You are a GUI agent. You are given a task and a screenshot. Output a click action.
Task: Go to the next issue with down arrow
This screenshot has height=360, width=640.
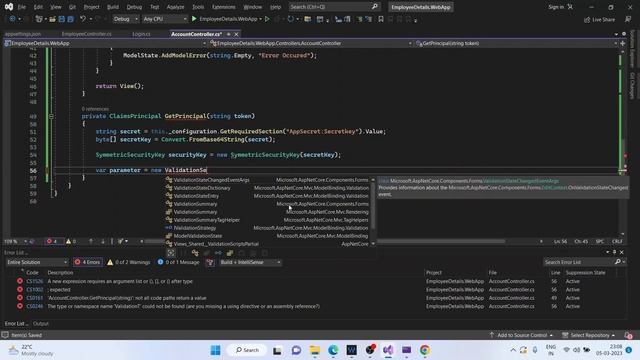(x=103, y=241)
